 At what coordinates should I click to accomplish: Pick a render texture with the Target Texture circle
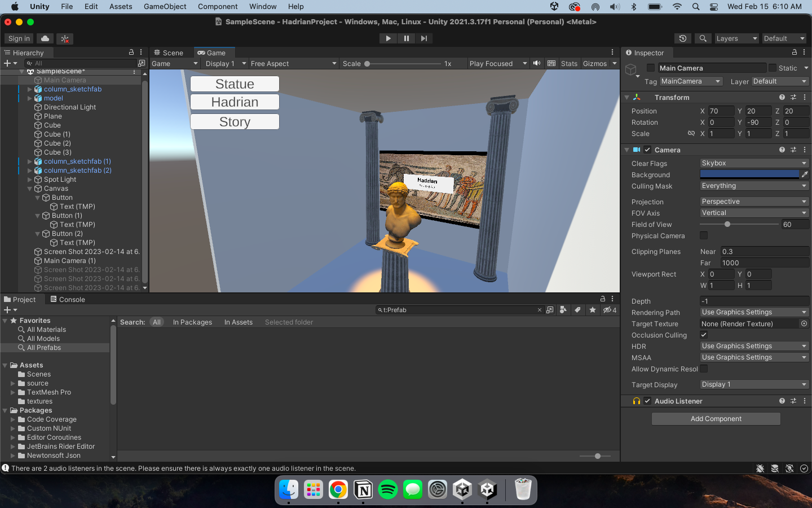pyautogui.click(x=804, y=323)
